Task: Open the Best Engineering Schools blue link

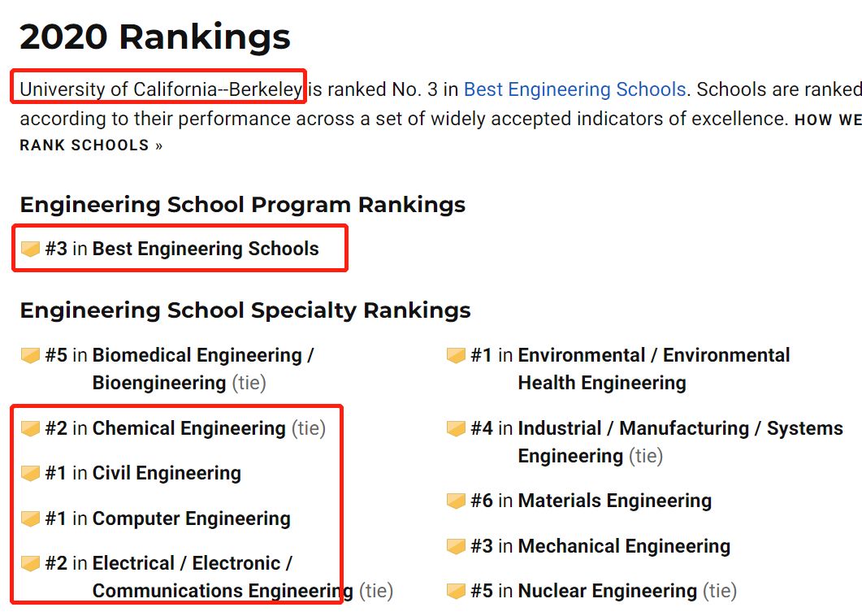Action: click(x=574, y=89)
